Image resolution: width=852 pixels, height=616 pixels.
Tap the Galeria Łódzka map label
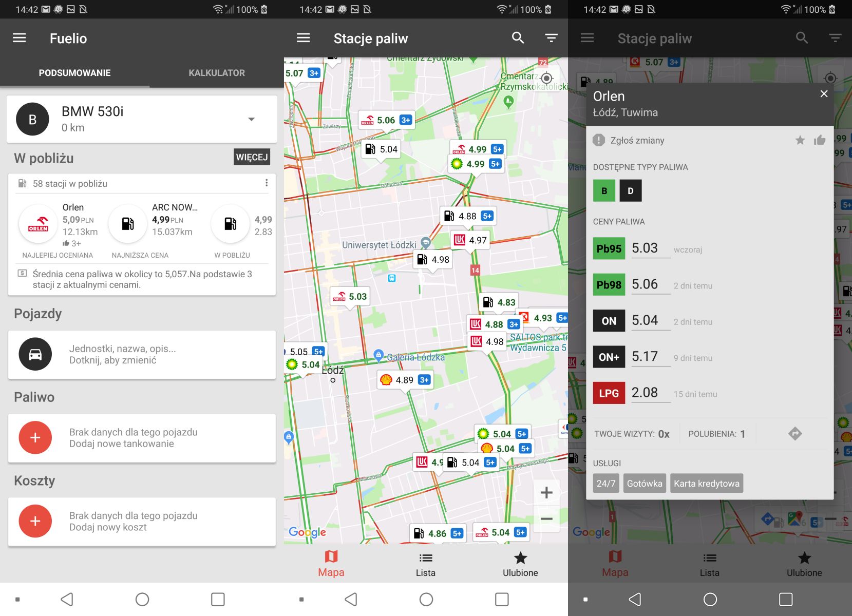click(x=416, y=357)
